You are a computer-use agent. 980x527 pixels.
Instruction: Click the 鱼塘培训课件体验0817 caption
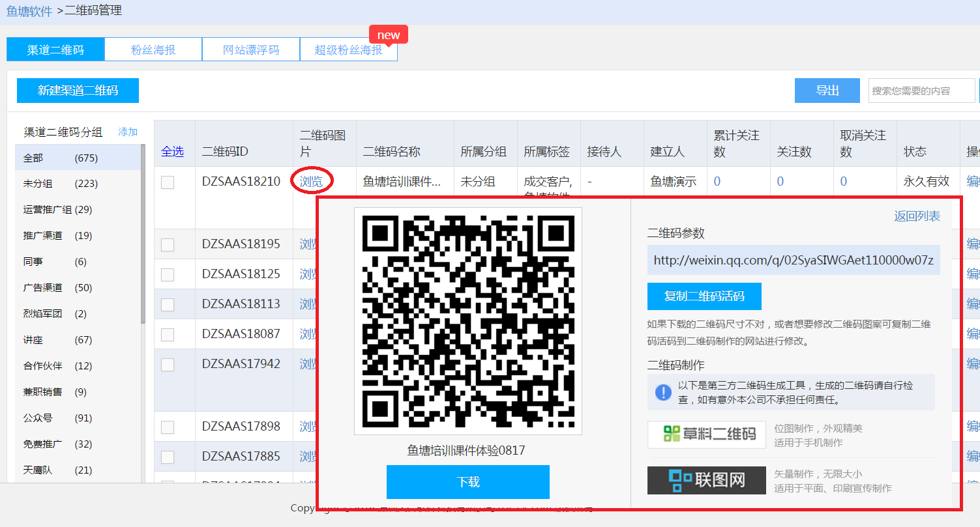click(466, 451)
